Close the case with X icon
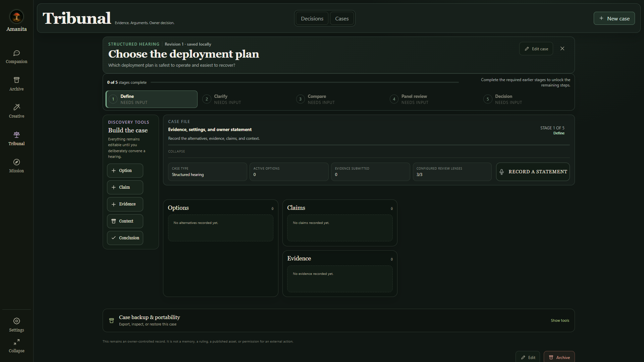Screen dimensions: 644x362 pos(562,49)
